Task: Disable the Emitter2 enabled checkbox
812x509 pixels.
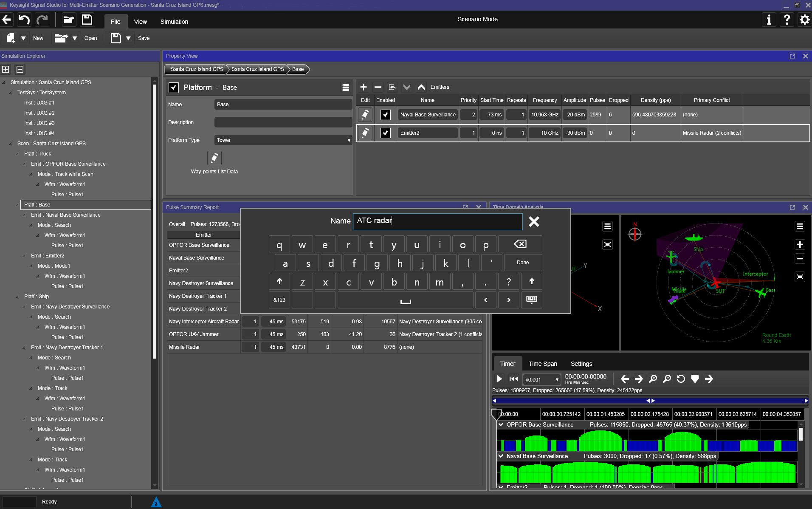Action: [x=386, y=133]
